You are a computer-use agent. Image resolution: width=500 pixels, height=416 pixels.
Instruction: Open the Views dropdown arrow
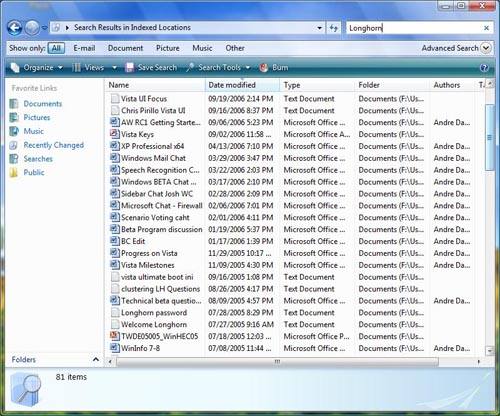point(114,68)
